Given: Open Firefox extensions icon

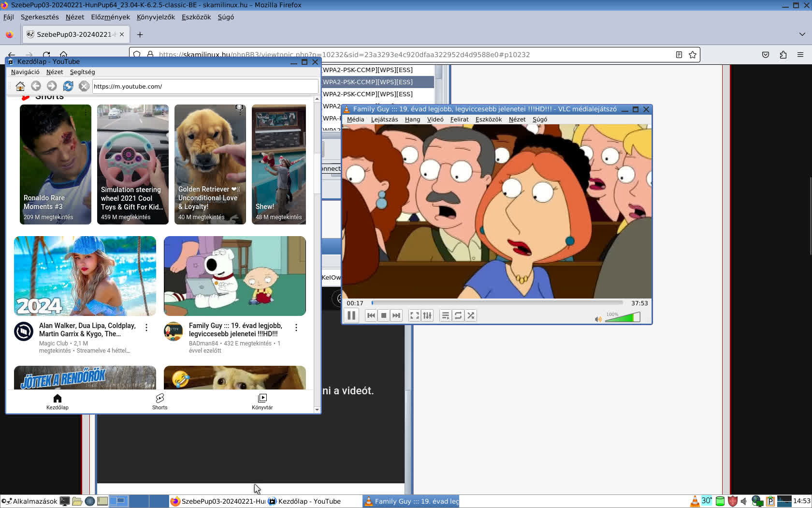Looking at the screenshot, I should pos(783,55).
